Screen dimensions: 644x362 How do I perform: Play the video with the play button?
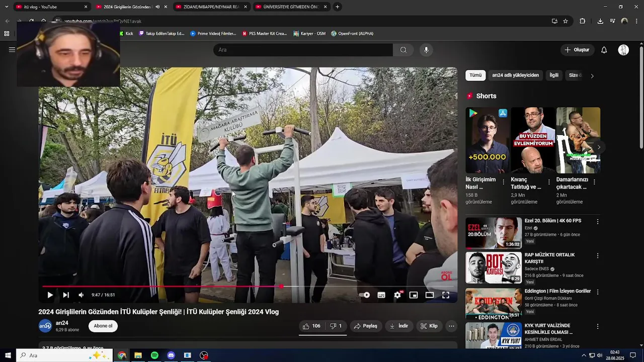pos(50,295)
